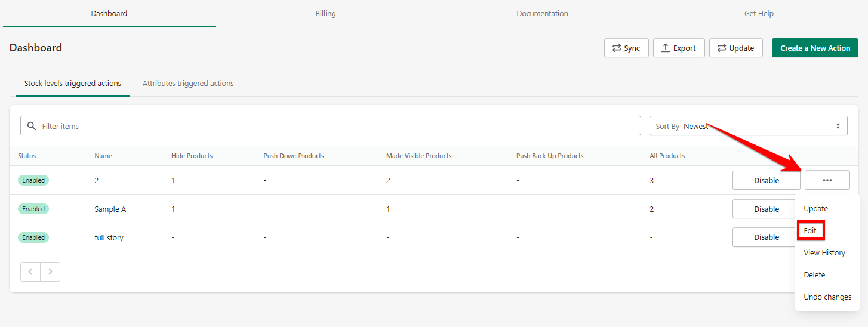
Task: Select Edit from the context menu
Action: pos(810,230)
